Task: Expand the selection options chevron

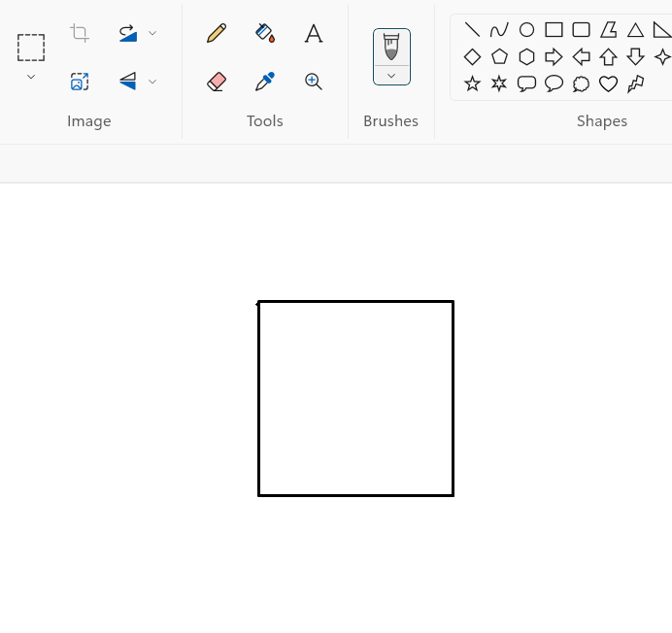Action: [31, 77]
